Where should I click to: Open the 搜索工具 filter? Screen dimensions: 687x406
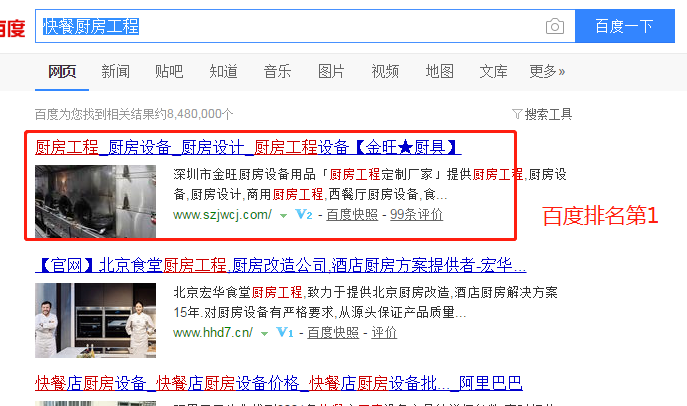click(541, 114)
